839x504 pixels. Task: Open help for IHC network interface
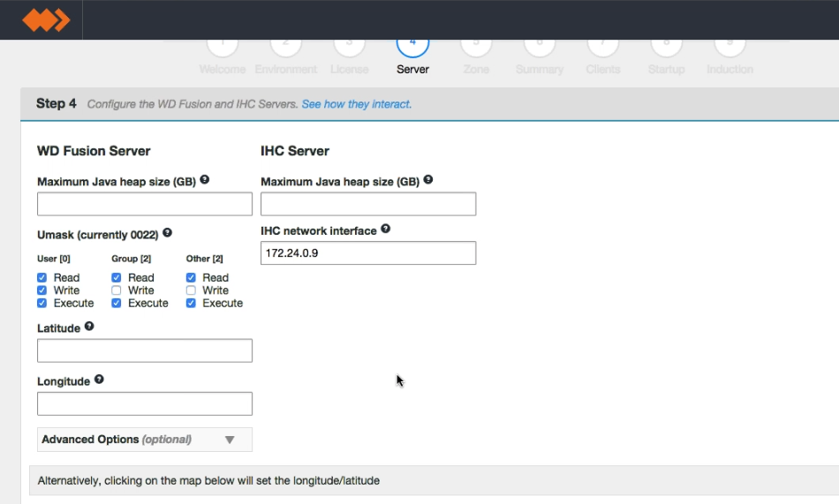click(x=385, y=229)
